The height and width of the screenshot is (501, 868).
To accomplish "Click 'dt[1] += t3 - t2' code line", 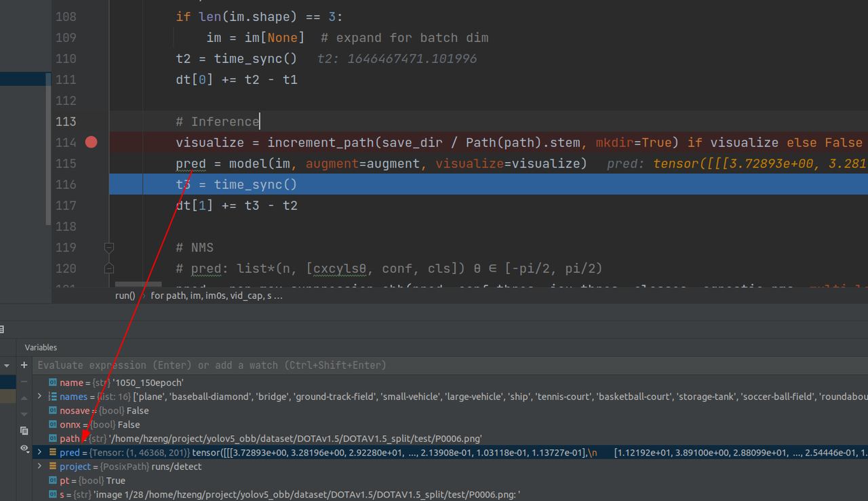I will coord(236,205).
